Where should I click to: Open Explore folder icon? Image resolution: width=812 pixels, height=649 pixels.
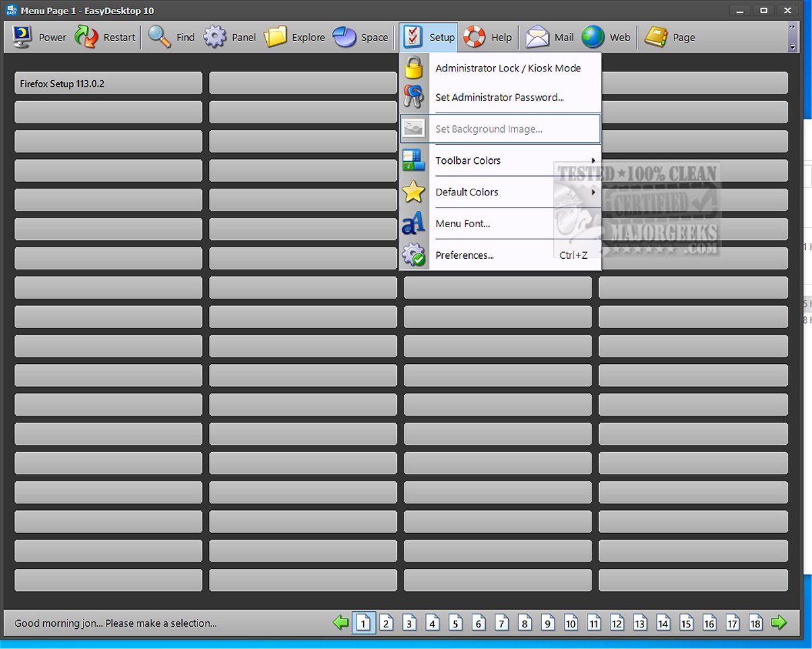tap(275, 37)
